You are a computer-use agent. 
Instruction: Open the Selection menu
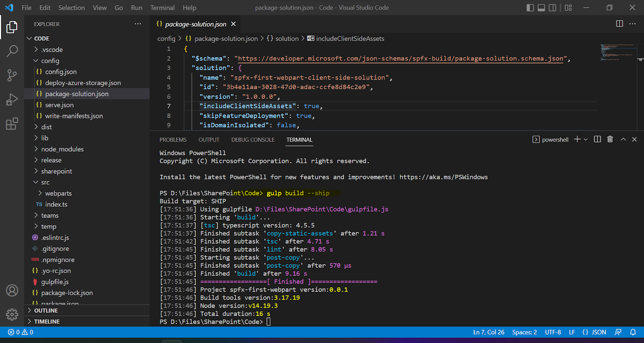[72, 8]
